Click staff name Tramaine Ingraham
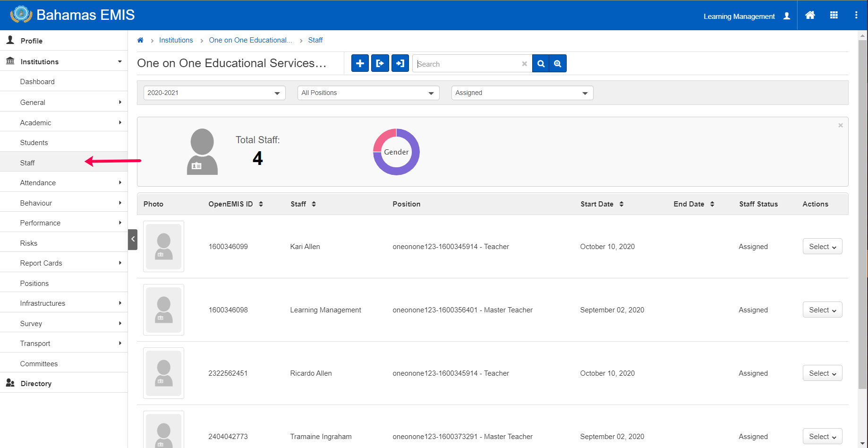Screen dimensions: 868x448 (x=321, y=437)
